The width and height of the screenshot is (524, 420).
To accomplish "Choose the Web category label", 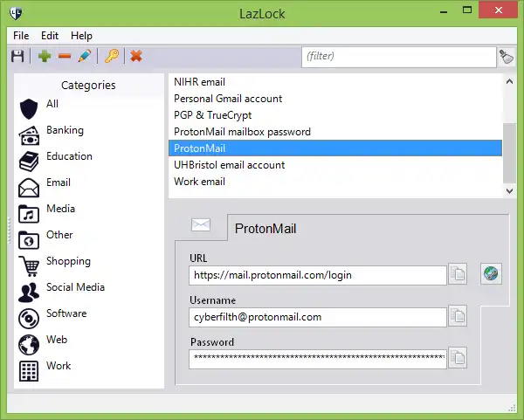I will [57, 340].
